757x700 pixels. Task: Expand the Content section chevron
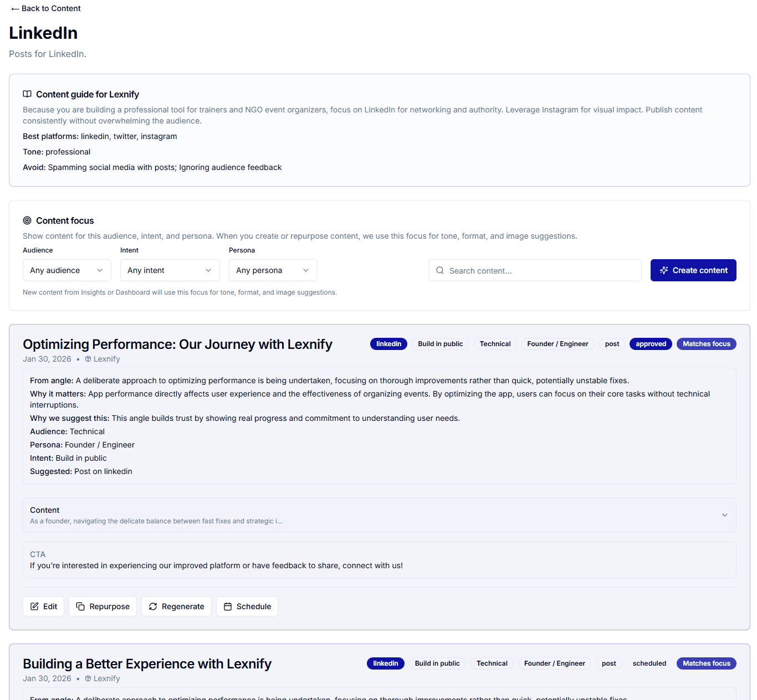click(724, 514)
